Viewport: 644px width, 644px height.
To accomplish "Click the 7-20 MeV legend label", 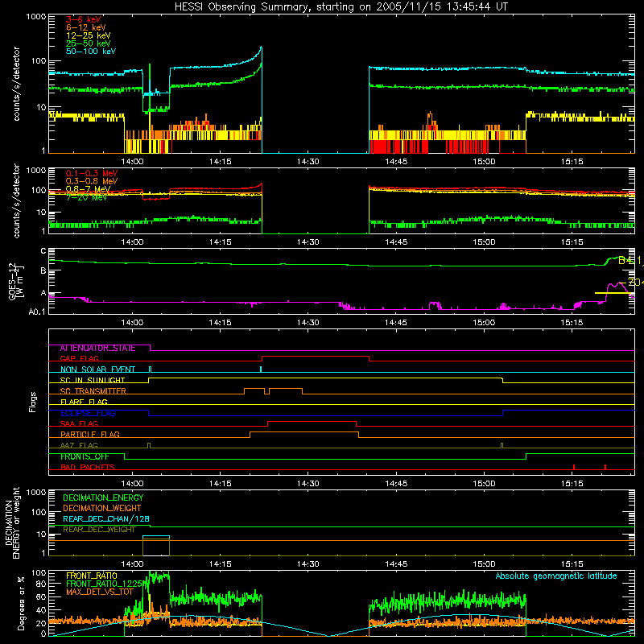I will pos(86,197).
